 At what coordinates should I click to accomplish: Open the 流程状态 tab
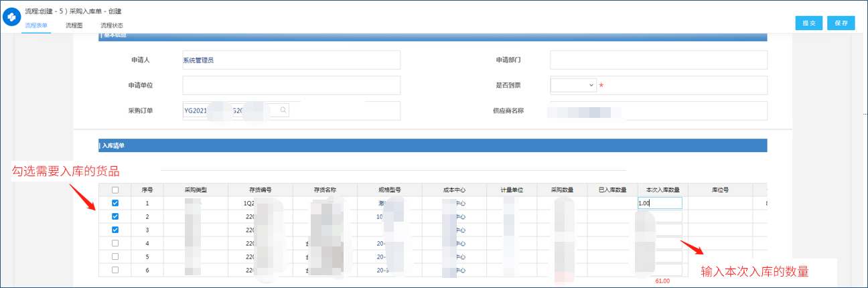tap(112, 25)
